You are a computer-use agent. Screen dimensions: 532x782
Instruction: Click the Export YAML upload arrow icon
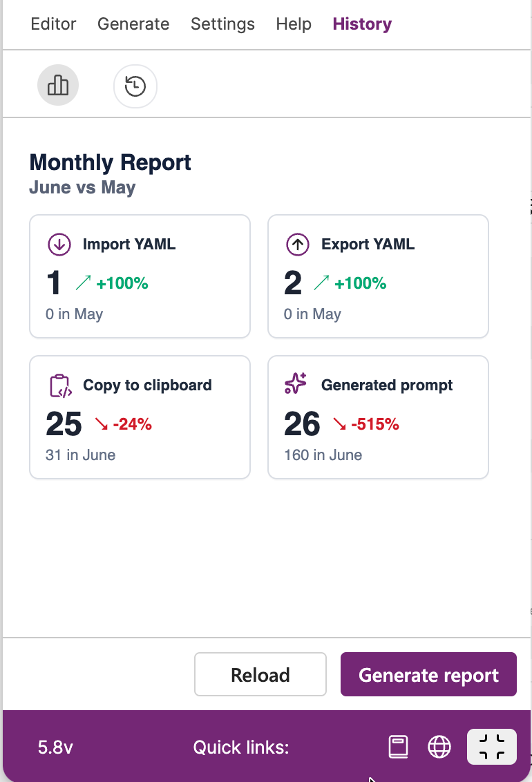coord(298,245)
